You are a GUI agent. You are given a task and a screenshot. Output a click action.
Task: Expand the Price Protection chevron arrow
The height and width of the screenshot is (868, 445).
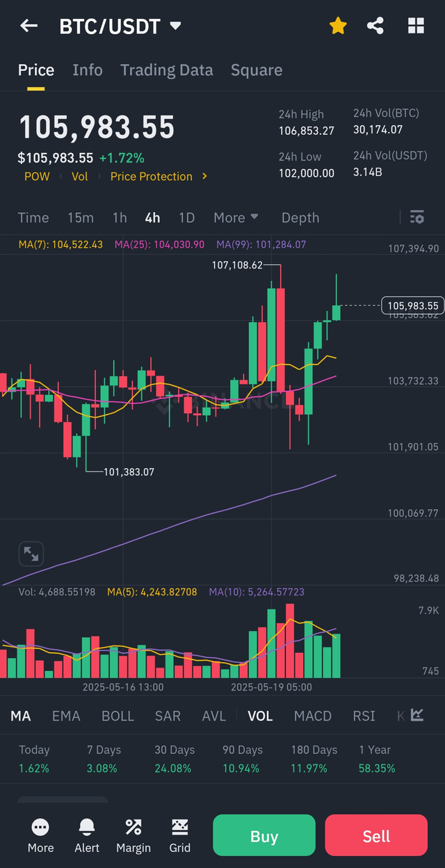[x=204, y=177]
